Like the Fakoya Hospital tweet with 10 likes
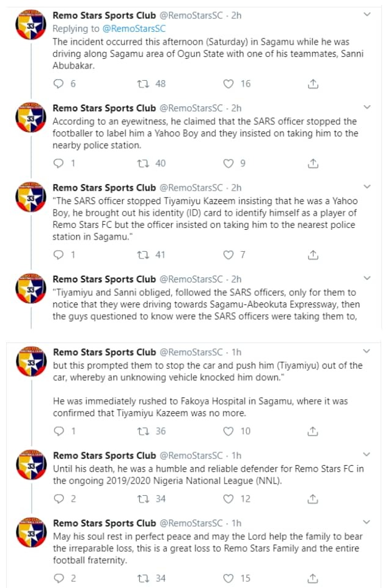Screen dimensions: 388x588 [229, 431]
